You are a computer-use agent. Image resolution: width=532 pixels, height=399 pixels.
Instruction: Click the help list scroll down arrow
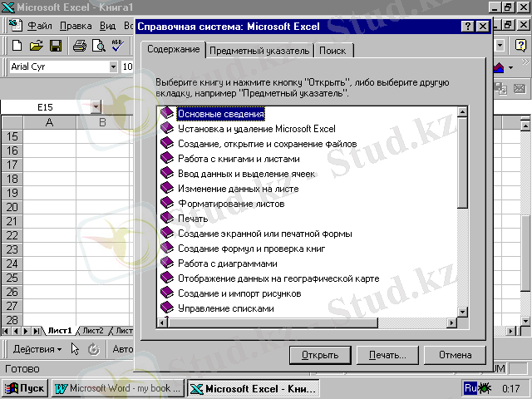pyautogui.click(x=462, y=312)
